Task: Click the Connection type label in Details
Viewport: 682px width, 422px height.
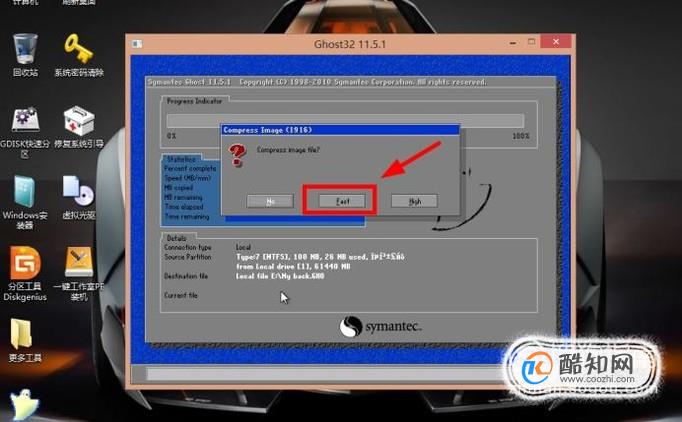Action: tap(187, 247)
